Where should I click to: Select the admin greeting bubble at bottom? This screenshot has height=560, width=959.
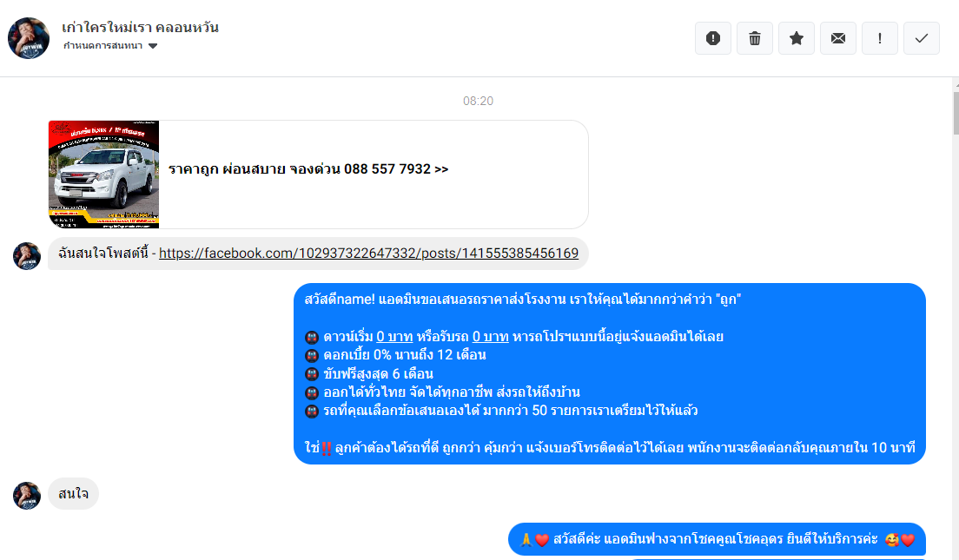pyautogui.click(x=717, y=539)
